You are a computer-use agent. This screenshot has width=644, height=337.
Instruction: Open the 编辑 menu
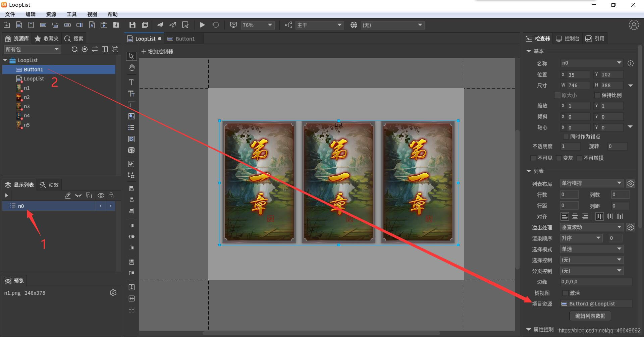point(31,14)
